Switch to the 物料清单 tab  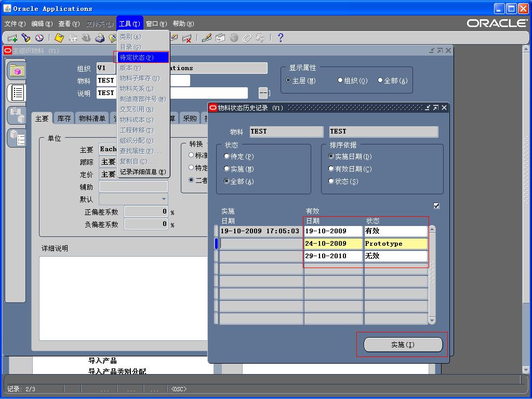click(92, 118)
